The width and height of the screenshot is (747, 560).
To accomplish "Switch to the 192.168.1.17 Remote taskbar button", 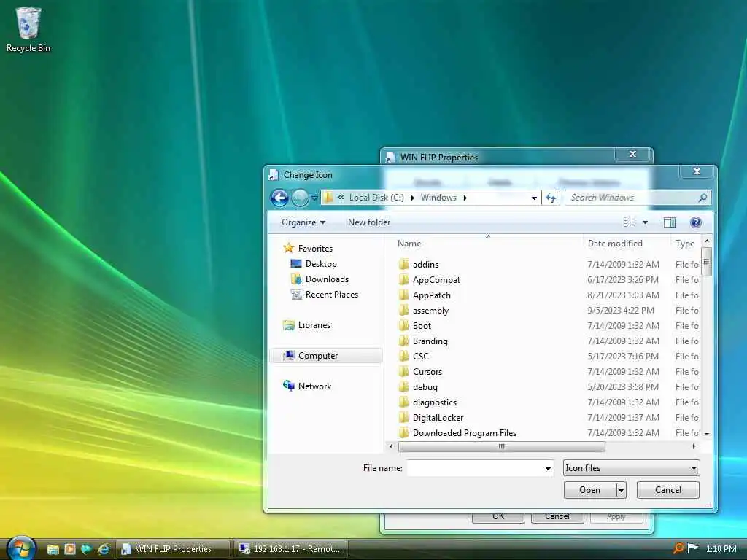I will point(290,549).
